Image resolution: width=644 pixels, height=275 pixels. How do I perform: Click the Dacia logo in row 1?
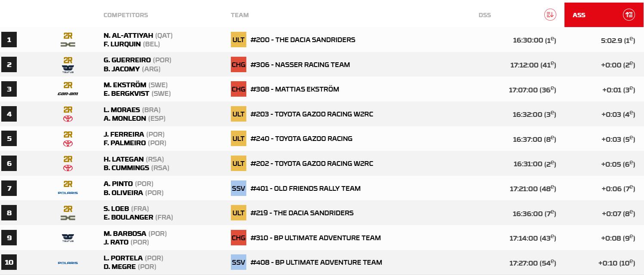[68, 44]
